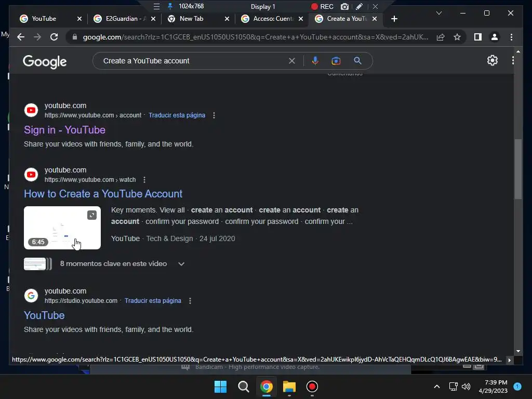Open File Explorer from the taskbar
The image size is (532, 399).
[x=289, y=387]
